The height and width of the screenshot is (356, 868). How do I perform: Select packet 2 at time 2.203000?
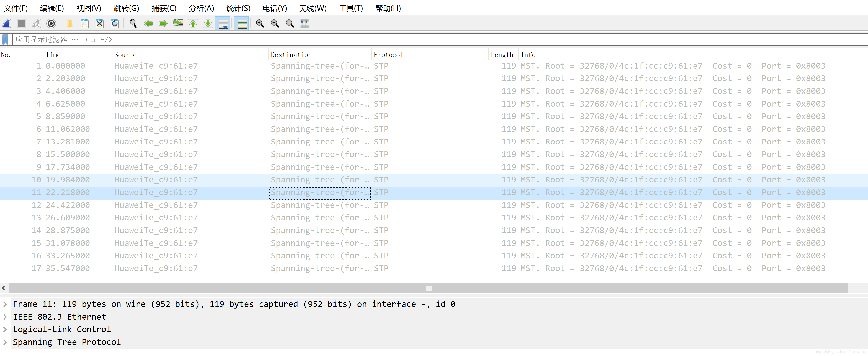[434, 79]
